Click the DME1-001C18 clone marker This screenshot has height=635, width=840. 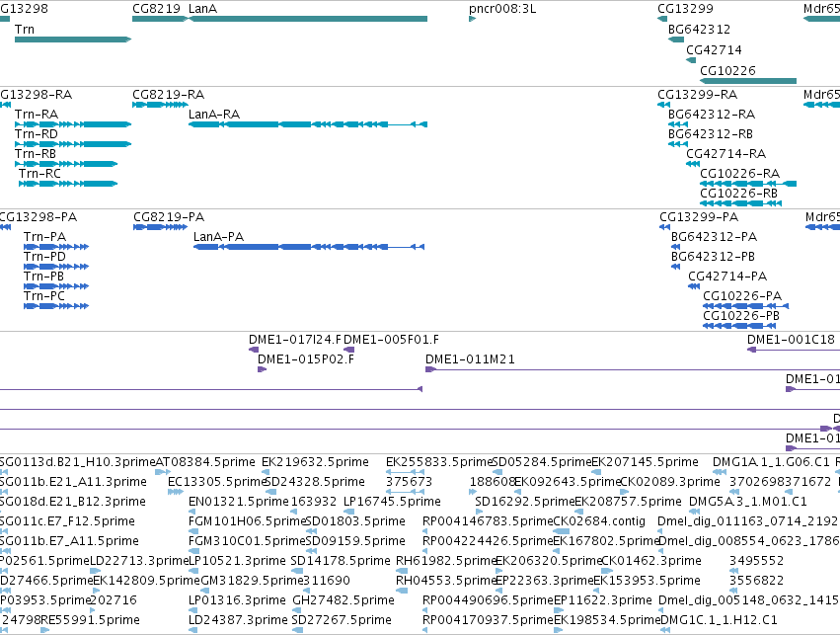[751, 350]
